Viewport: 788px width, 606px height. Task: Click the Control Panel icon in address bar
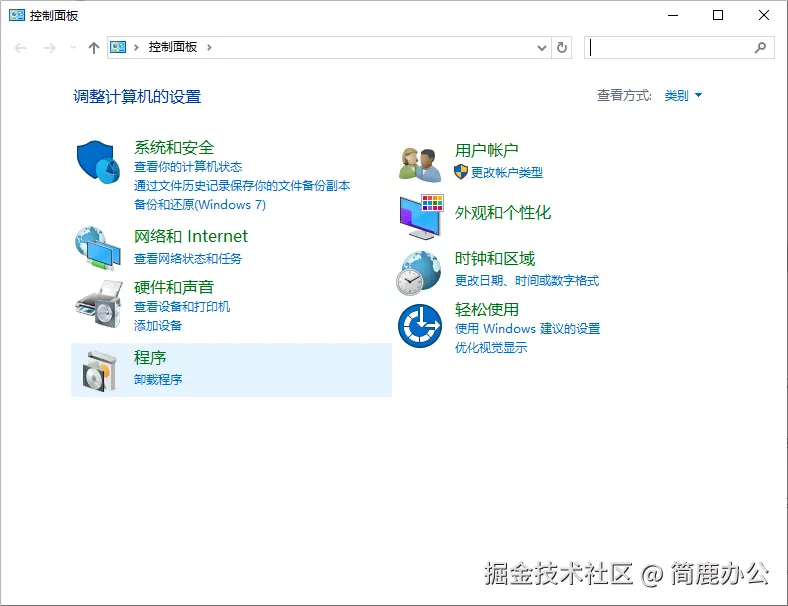tap(118, 47)
